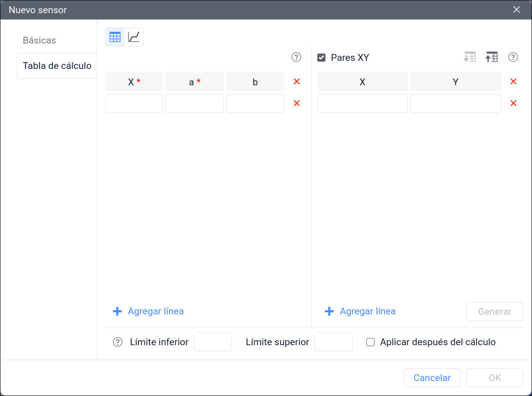Add a line to the XY pairs table
Viewport: 532px width, 396px height.
click(360, 311)
